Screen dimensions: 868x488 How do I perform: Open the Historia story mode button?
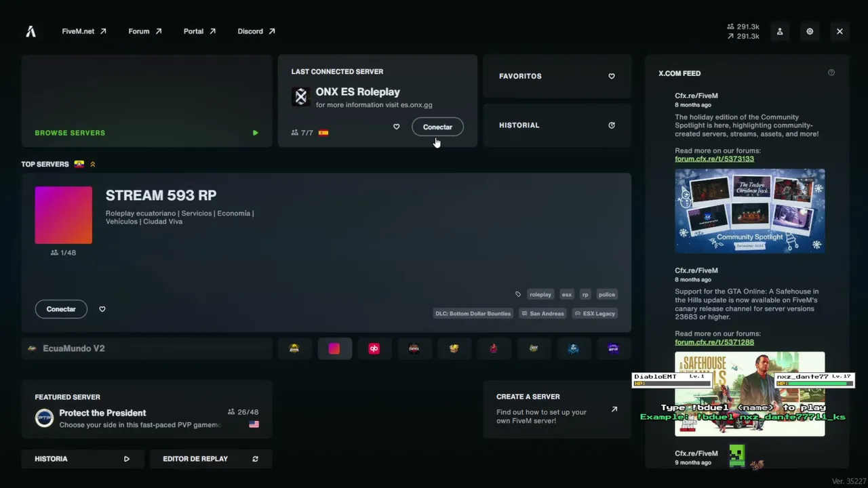(x=83, y=459)
